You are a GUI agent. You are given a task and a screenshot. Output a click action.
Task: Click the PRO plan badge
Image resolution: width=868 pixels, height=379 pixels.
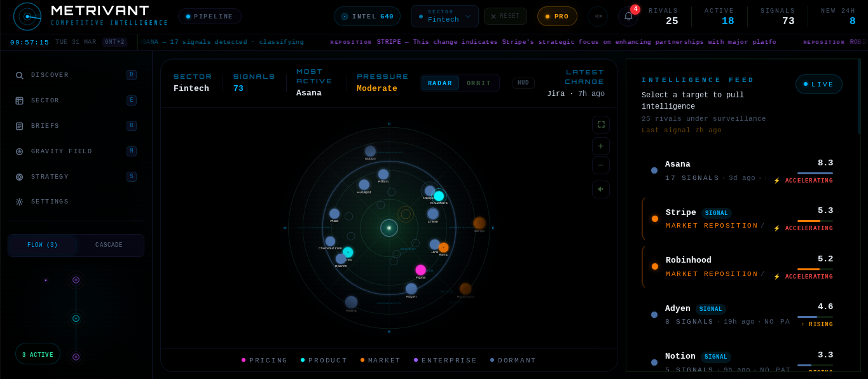[x=557, y=17]
